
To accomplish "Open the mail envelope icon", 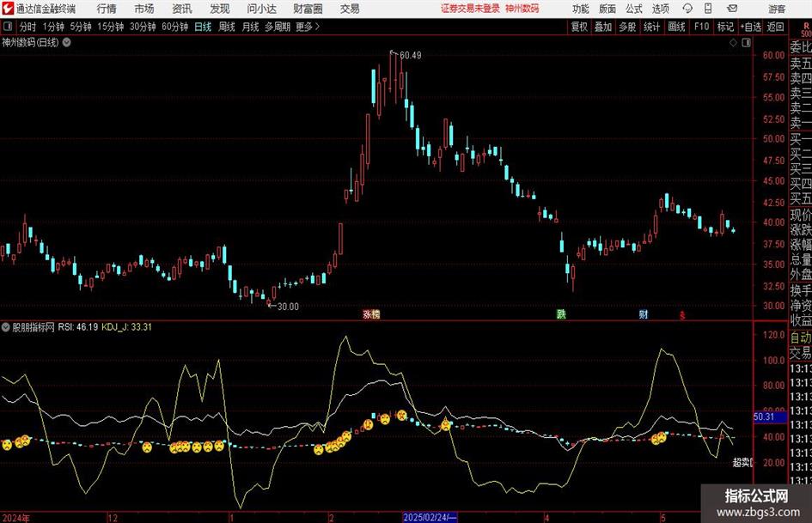I will [732, 9].
